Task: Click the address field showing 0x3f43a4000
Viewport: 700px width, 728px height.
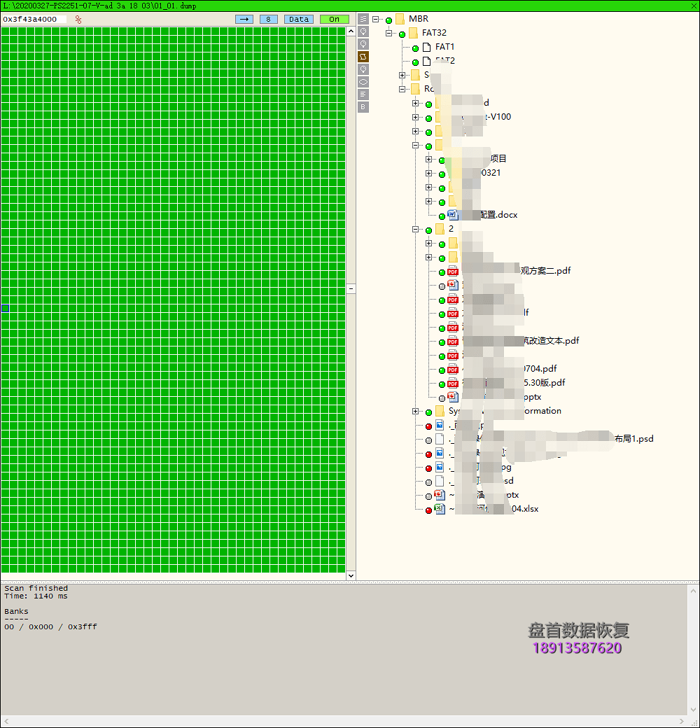Action: pos(34,19)
